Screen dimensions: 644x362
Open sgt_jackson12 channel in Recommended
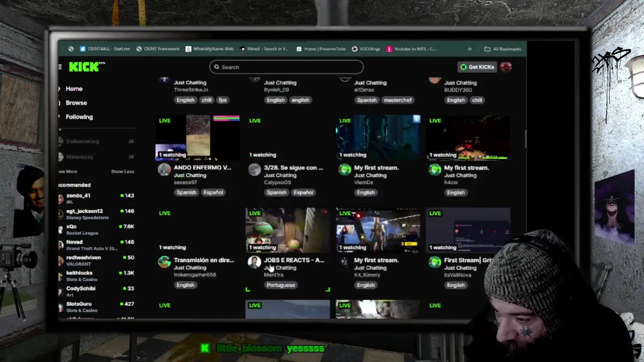(96, 214)
